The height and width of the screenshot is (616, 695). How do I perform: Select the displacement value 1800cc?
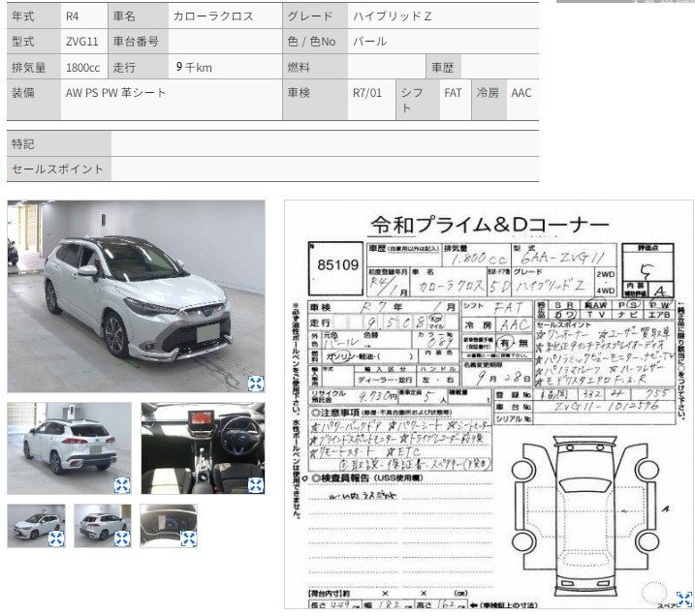click(83, 67)
